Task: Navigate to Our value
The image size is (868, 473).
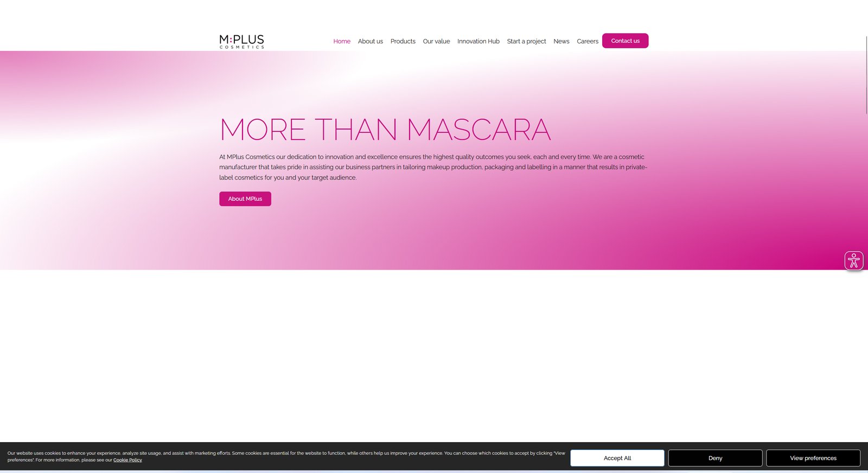Action: 436,41
